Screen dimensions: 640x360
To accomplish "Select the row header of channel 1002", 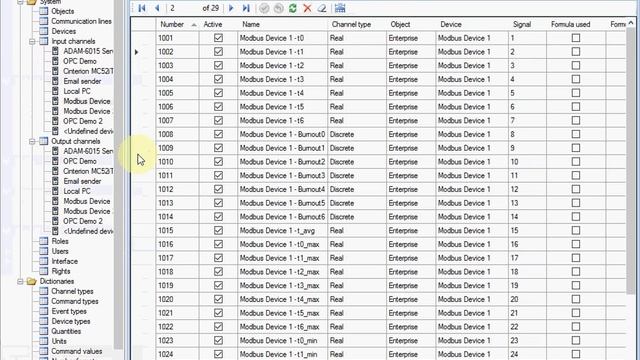I will pos(143,52).
